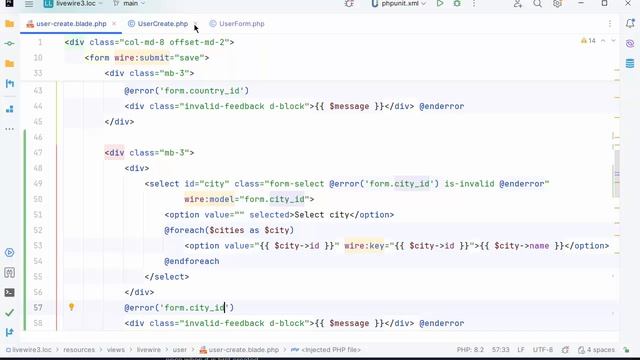The height and width of the screenshot is (360, 640).
Task: Open the Project tool window
Action: coord(9,24)
